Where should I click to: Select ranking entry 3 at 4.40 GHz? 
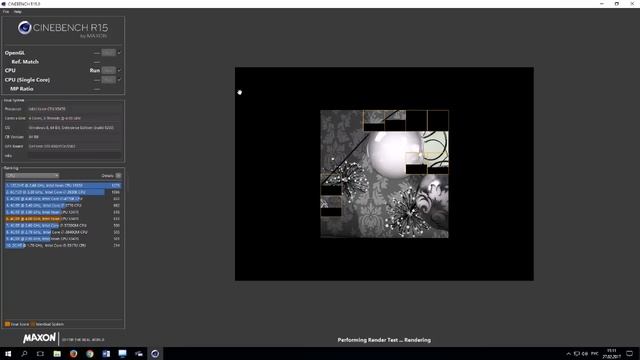click(63, 199)
